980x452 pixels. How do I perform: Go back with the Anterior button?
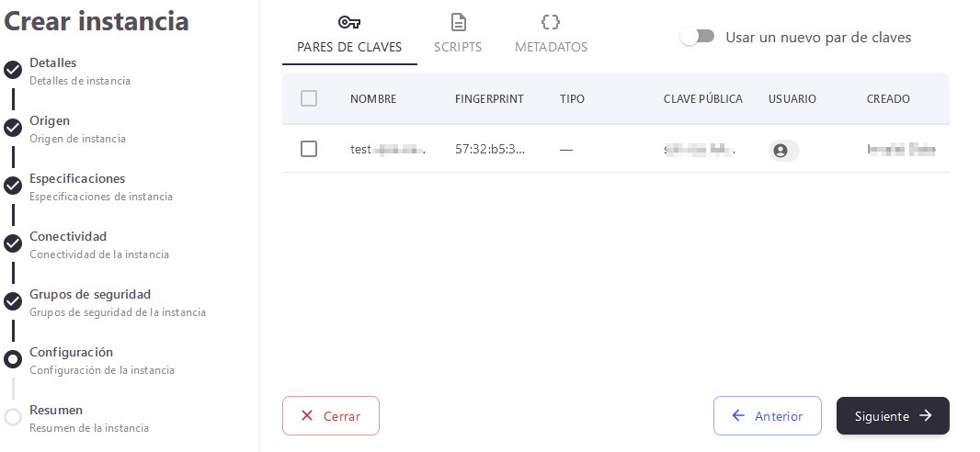click(x=767, y=416)
